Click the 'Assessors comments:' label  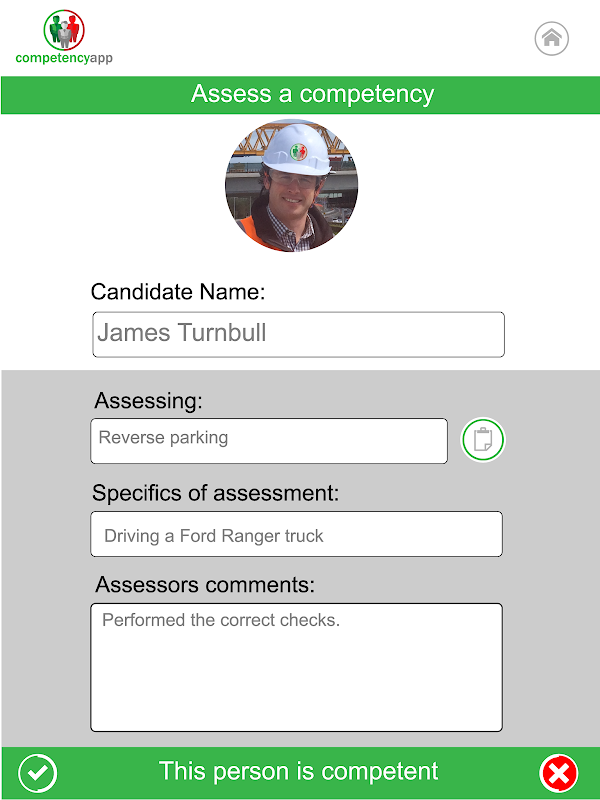pos(205,585)
